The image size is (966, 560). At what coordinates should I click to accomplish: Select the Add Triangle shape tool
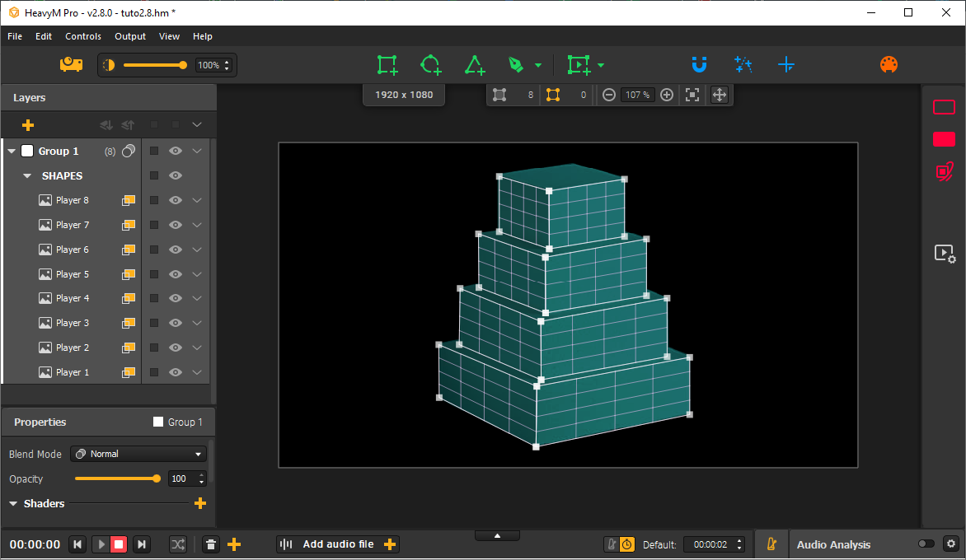point(475,65)
